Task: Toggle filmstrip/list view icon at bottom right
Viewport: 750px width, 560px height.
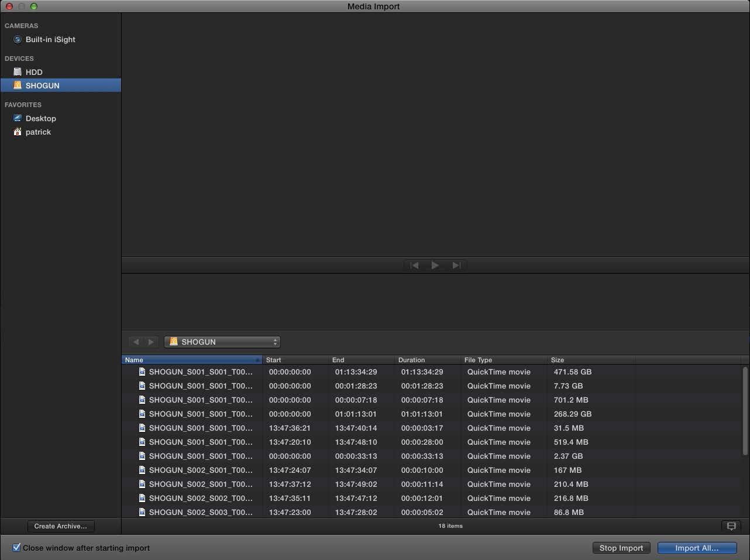Action: click(731, 526)
